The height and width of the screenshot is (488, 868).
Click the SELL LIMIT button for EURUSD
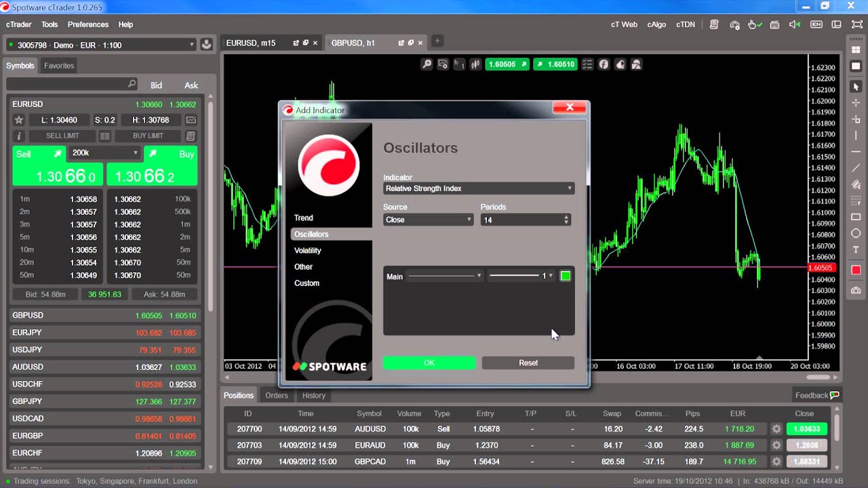point(62,136)
